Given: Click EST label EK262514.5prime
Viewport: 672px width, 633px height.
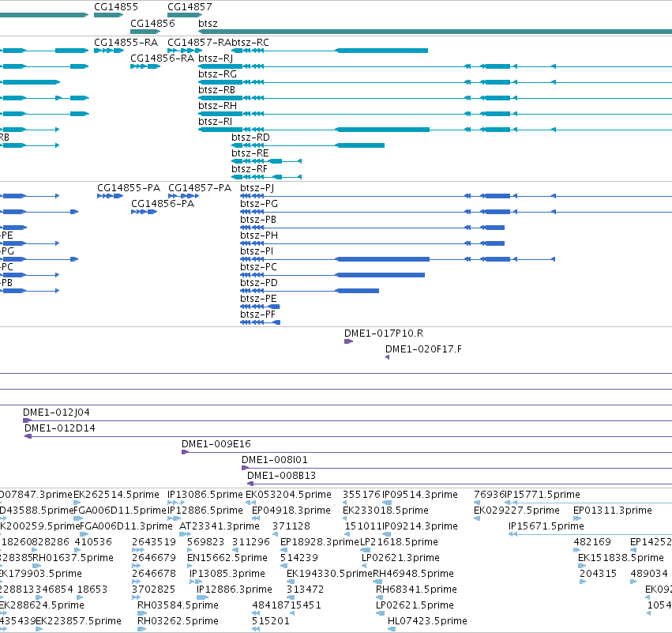Looking at the screenshot, I should (x=116, y=495).
